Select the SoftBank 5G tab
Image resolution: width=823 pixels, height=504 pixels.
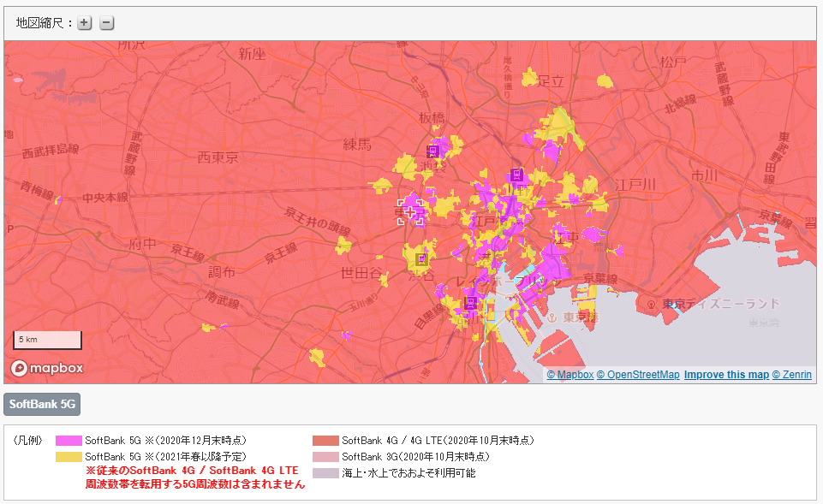pyautogui.click(x=42, y=405)
